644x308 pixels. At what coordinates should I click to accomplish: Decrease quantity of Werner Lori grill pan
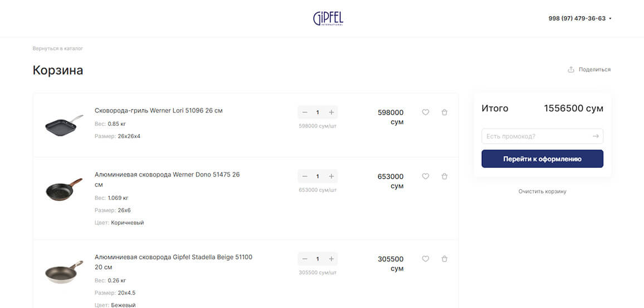pyautogui.click(x=305, y=112)
